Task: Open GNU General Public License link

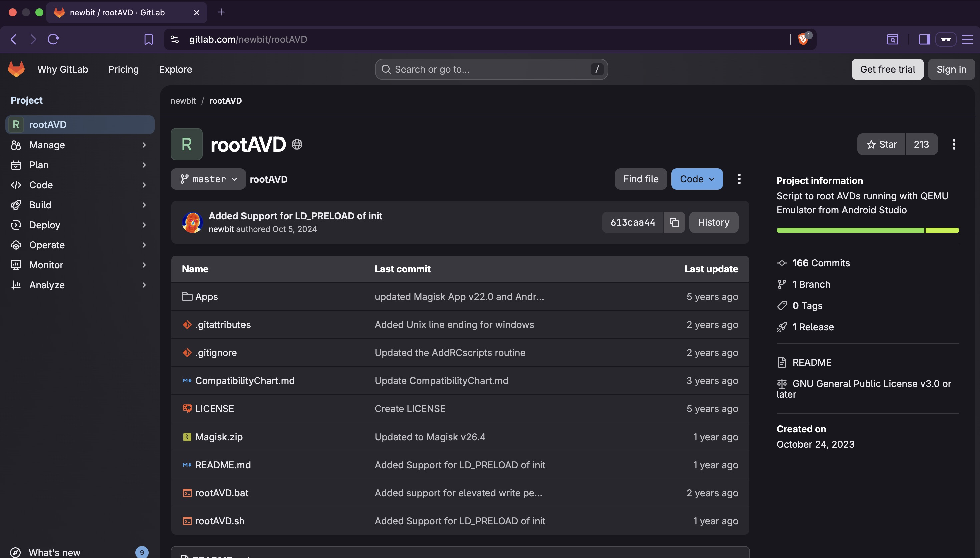Action: click(x=864, y=389)
